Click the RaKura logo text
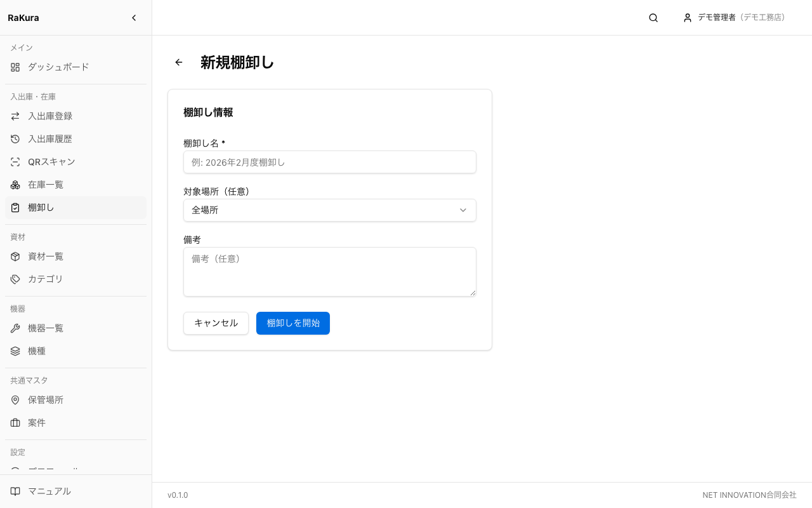This screenshot has width=812, height=508. click(23, 18)
